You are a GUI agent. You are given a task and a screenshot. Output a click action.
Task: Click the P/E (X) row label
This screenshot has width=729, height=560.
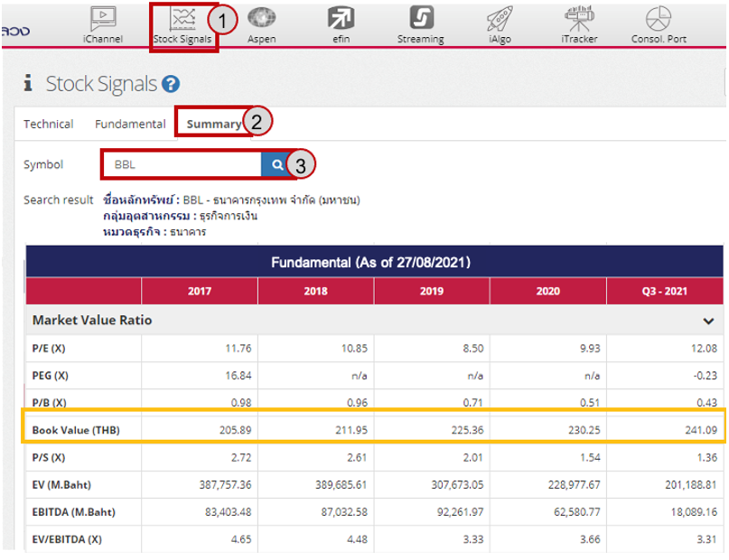click(x=51, y=348)
